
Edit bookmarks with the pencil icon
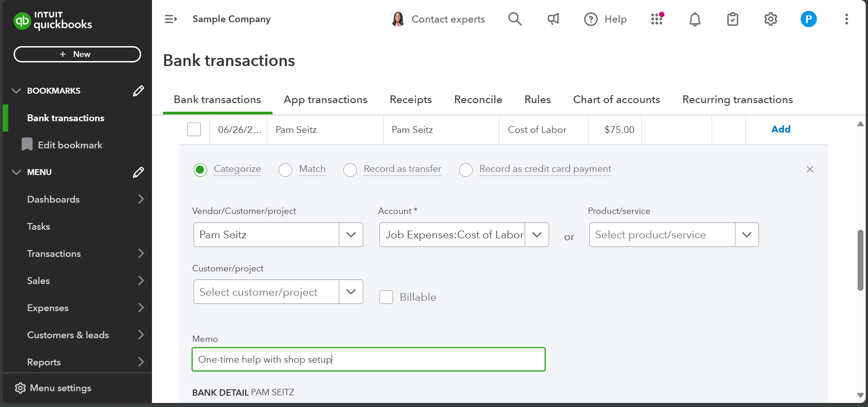pyautogui.click(x=138, y=91)
